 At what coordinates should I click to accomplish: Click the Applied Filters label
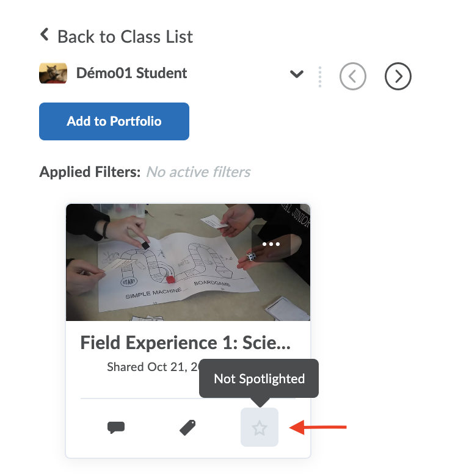pyautogui.click(x=90, y=172)
